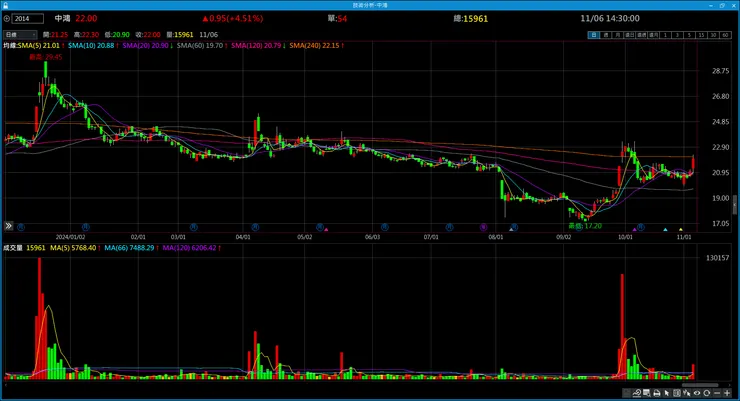Click the price change ▲0.95(+4.51%) text
The height and width of the screenshot is (401, 740).
[x=233, y=18]
